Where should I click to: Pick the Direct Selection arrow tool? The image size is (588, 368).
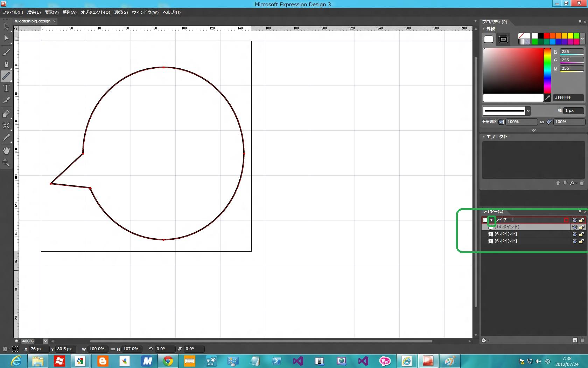point(6,38)
